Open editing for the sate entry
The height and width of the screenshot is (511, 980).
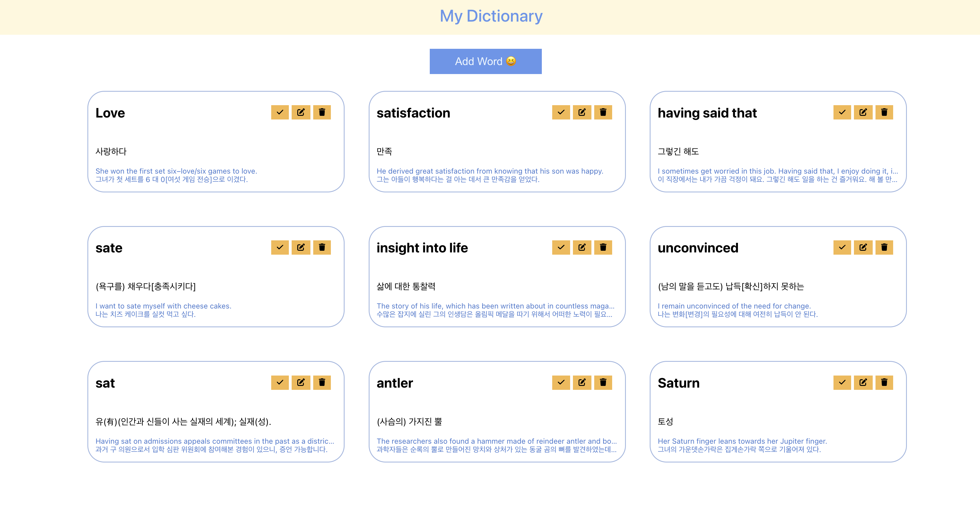coord(301,247)
